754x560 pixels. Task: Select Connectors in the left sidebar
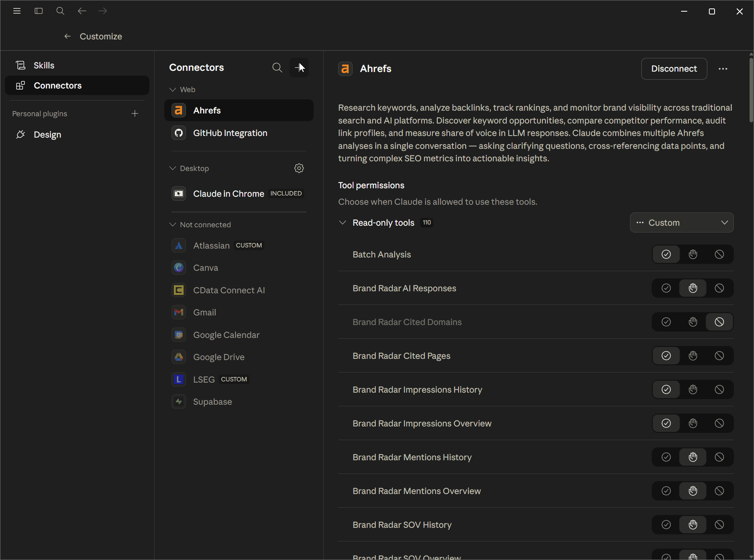(x=77, y=85)
